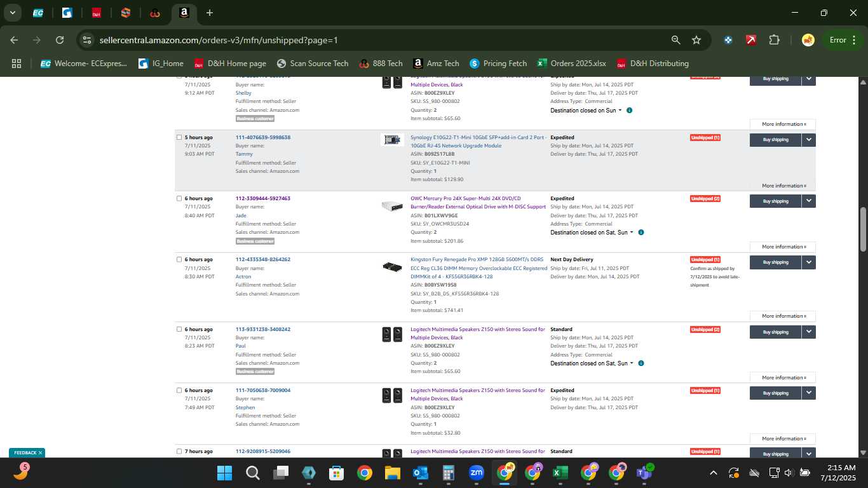Close the FEEDBACK tab
Viewport: 868px width, 488px height.
tap(40, 453)
